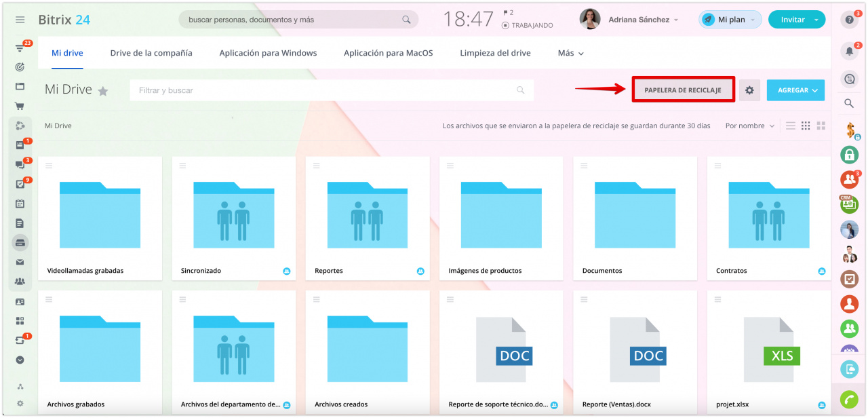
Task: Open the Por nombre sorting dropdown
Action: pyautogui.click(x=749, y=126)
